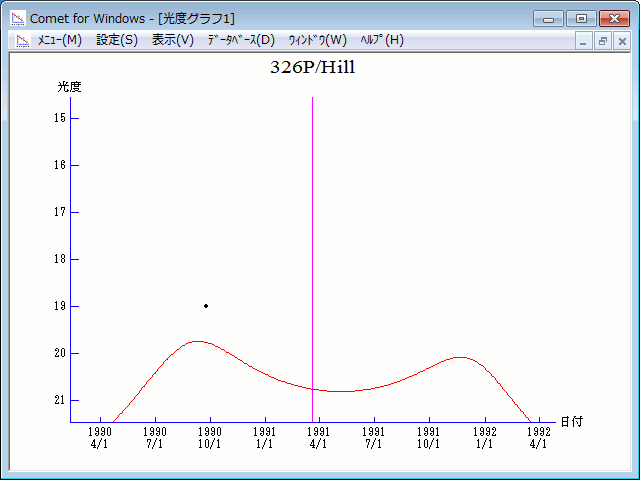Click the 日付 horizontal axis label

tap(571, 422)
